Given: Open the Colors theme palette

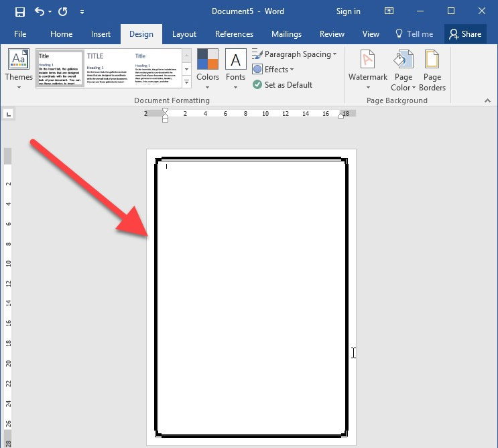Looking at the screenshot, I should 208,68.
